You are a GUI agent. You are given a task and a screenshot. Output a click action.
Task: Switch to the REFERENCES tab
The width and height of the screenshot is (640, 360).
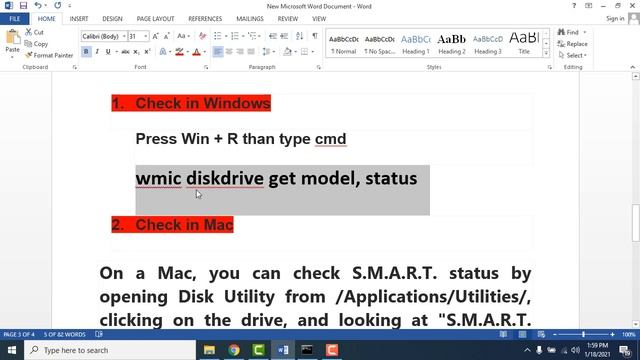point(205,19)
